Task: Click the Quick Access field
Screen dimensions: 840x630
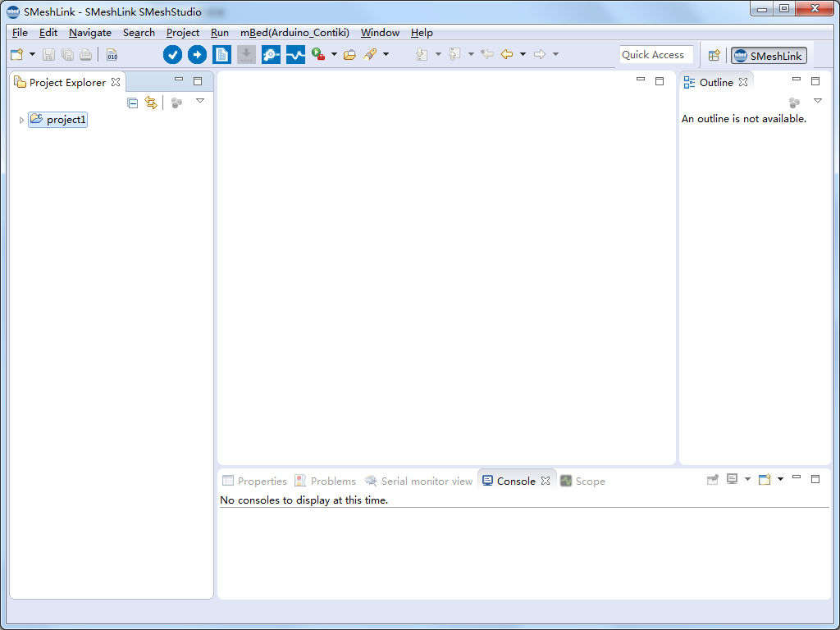Action: click(656, 55)
